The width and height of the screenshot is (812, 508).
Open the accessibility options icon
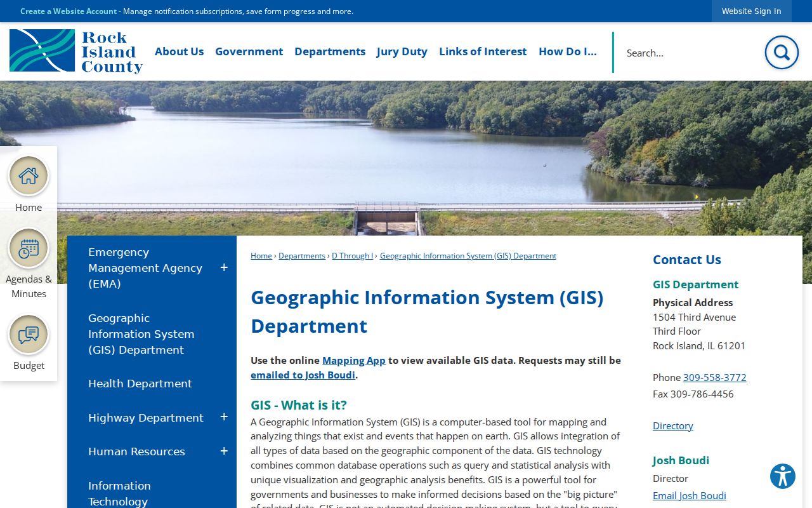pos(783,476)
